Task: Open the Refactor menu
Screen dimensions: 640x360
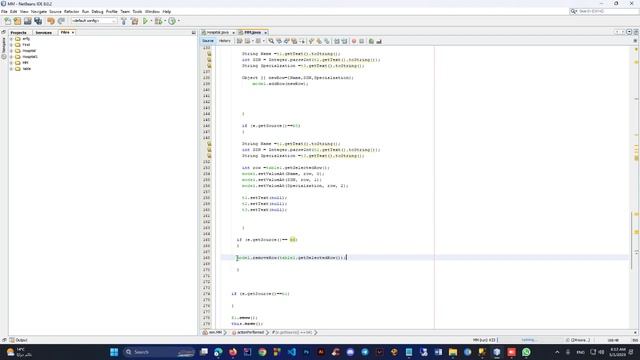Action: (71, 11)
